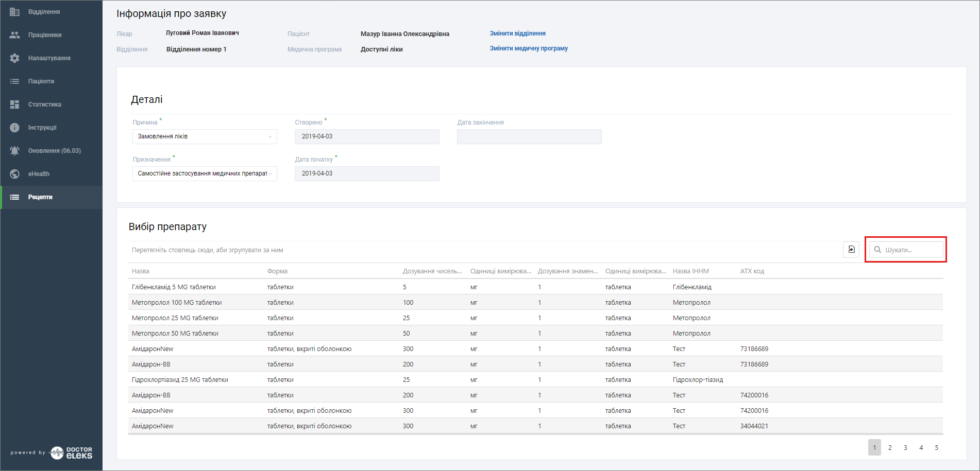The width and height of the screenshot is (980, 471).
Task: Select the Глібенкламід 5 MG таблетки row
Action: tap(536, 287)
